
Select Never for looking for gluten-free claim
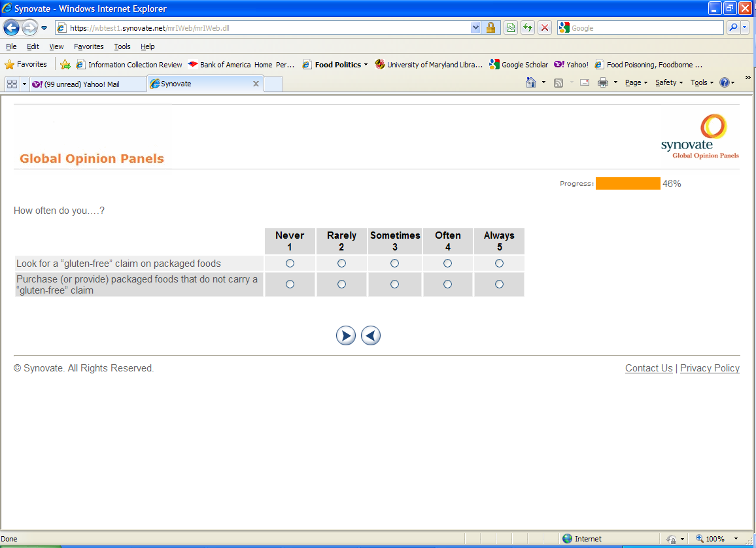pos(290,264)
